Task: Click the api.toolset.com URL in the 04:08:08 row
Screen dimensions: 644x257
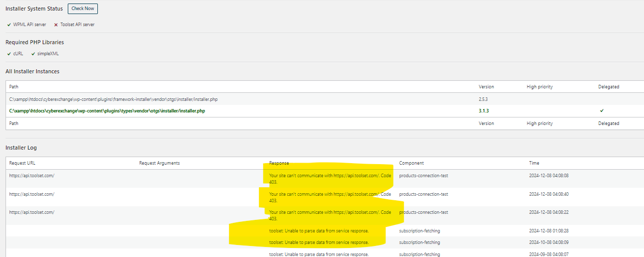Action: click(32, 176)
